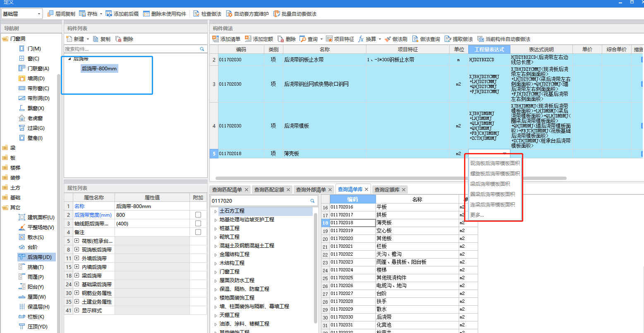This screenshot has height=333, width=644.
Task: Click 查询 in 构件做法 toolbar
Action: tap(309, 39)
